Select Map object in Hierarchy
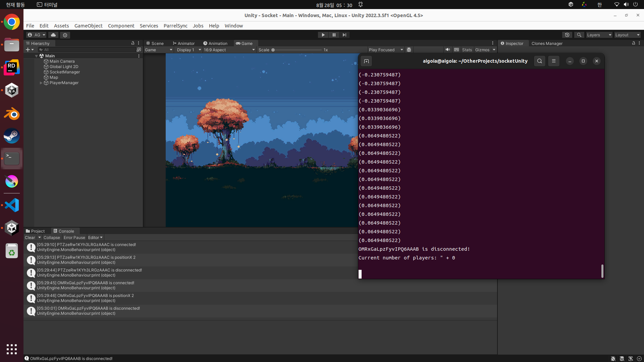Screen dimensions: 644x362 [x=54, y=77]
